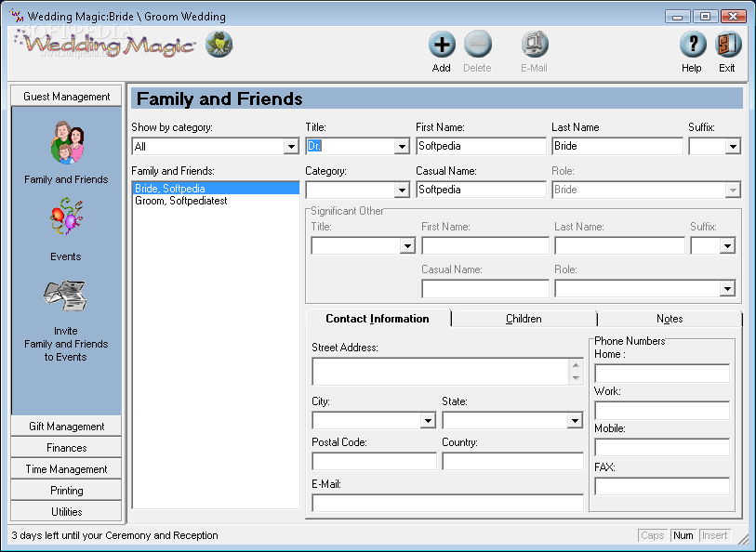Click the Num indicator in status bar

pos(683,535)
